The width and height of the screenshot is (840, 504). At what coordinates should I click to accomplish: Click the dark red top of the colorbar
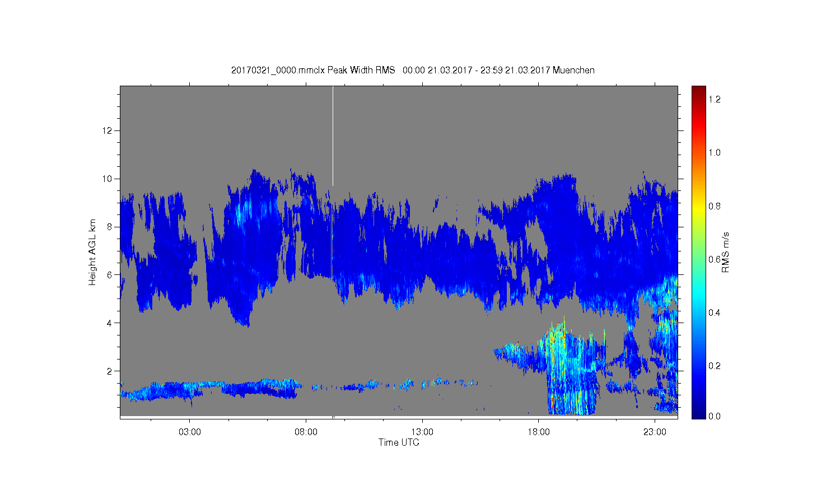698,91
